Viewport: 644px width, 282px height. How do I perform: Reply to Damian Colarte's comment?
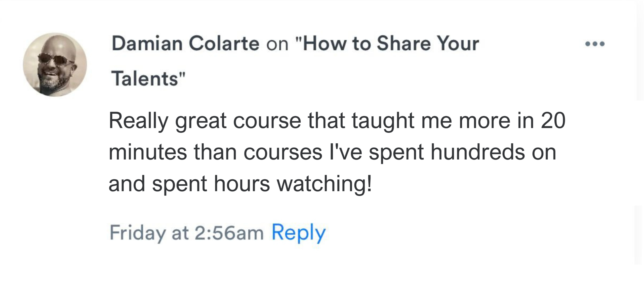tap(299, 233)
